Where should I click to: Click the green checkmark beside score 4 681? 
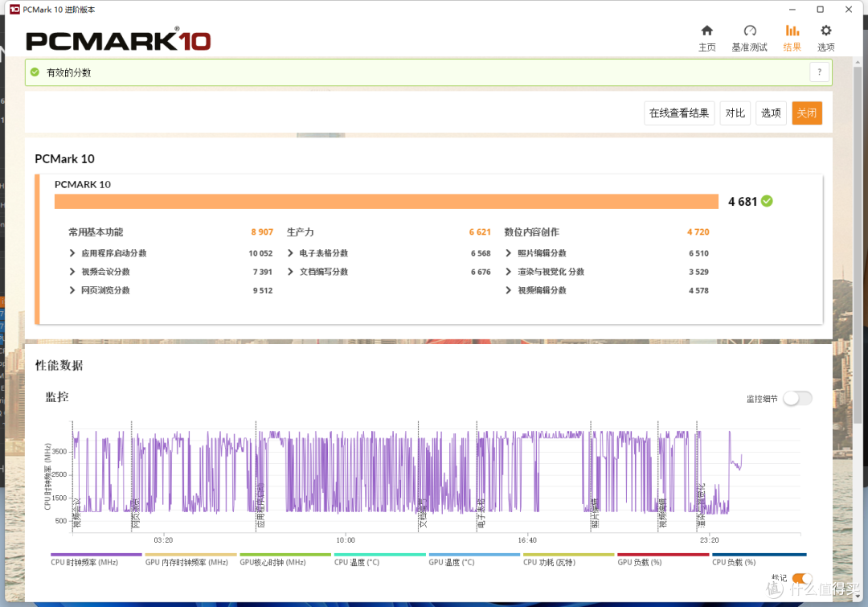pos(767,201)
